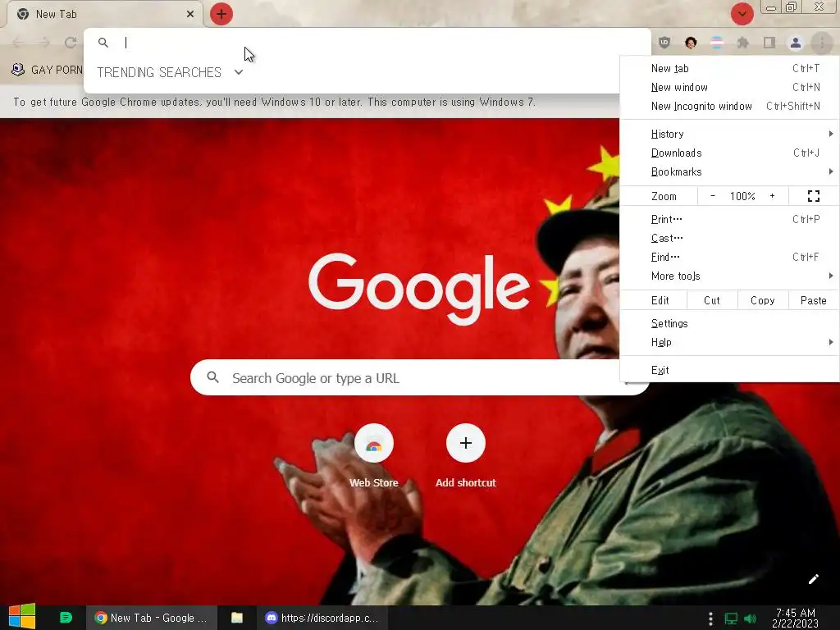840x630 pixels.
Task: Click the three-dot Chrome menu button
Action: tap(822, 43)
